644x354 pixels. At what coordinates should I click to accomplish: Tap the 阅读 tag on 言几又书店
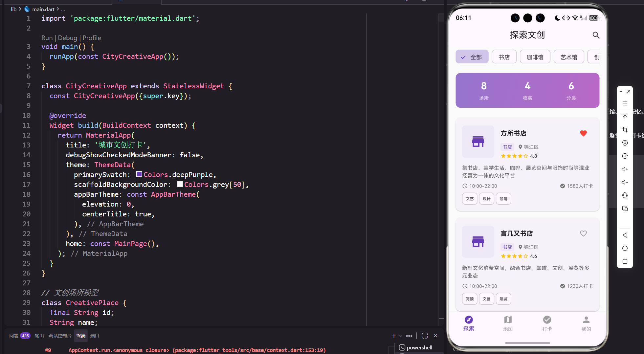tap(470, 299)
